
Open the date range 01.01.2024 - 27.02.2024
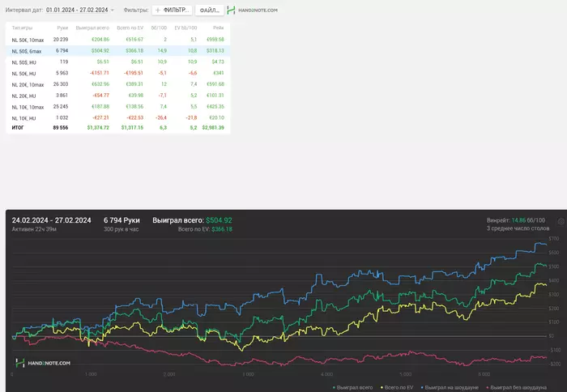[x=77, y=11]
